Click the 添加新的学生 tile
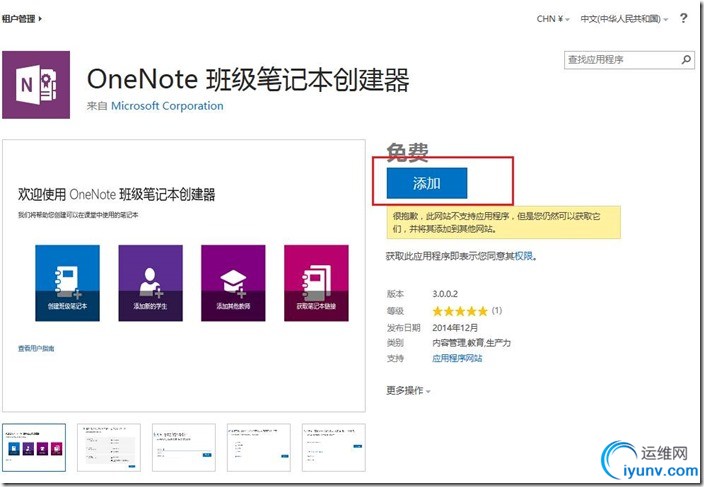Image resolution: width=704 pixels, height=487 pixels. 150,283
